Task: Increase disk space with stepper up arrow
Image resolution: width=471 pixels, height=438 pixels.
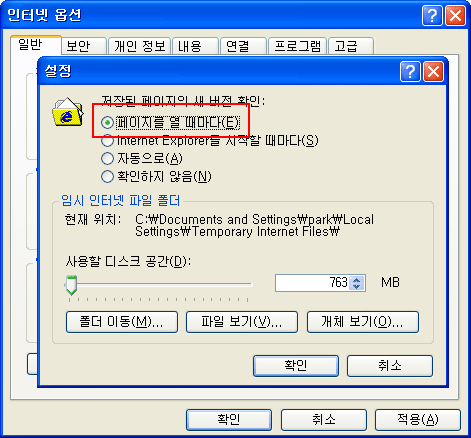Action: coord(357,279)
